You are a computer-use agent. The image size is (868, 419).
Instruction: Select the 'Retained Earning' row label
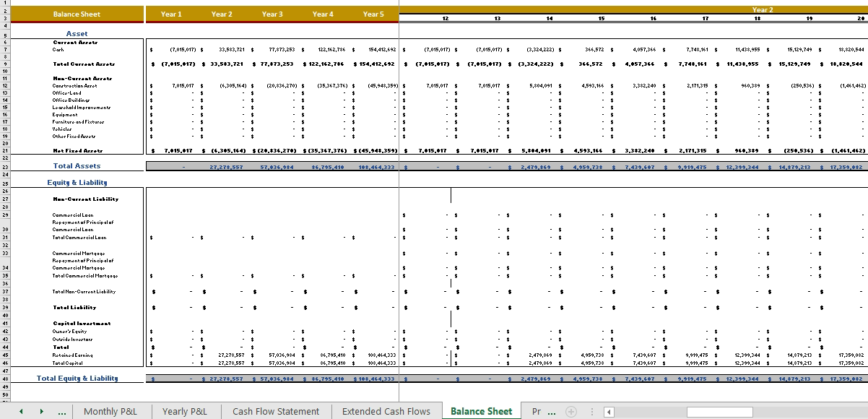(x=72, y=355)
